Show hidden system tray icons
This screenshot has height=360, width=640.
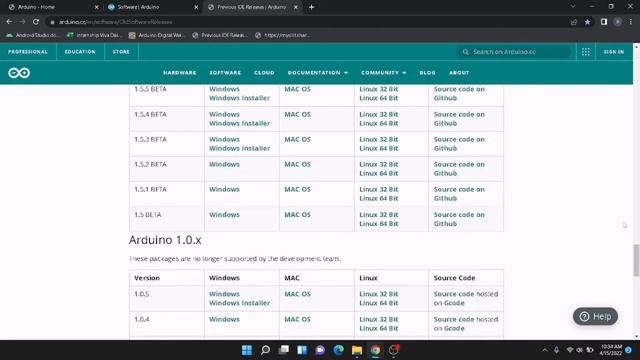pyautogui.click(x=545, y=350)
